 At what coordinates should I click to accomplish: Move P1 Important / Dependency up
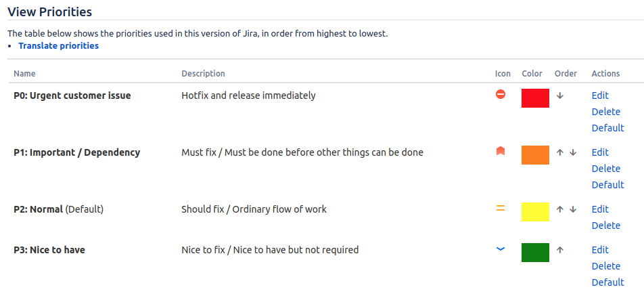click(x=559, y=152)
